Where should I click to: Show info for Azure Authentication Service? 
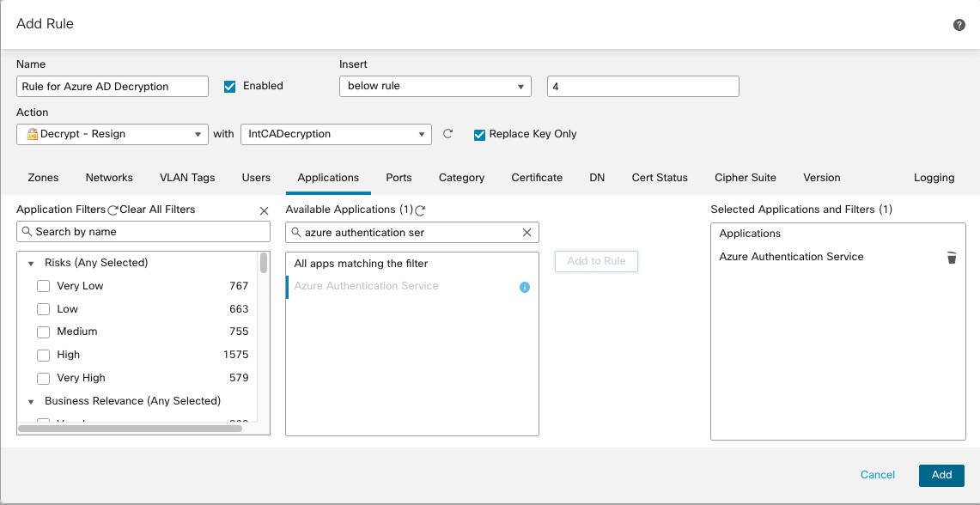click(x=525, y=287)
